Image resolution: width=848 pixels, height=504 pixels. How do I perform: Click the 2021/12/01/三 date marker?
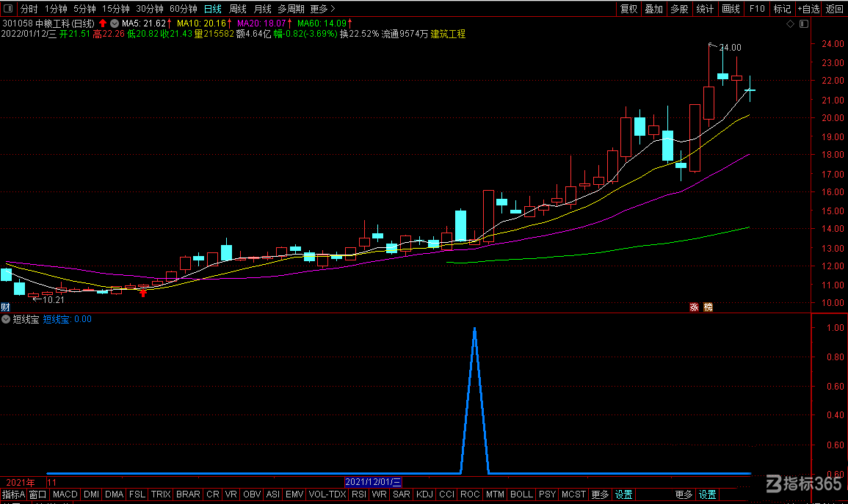click(373, 483)
